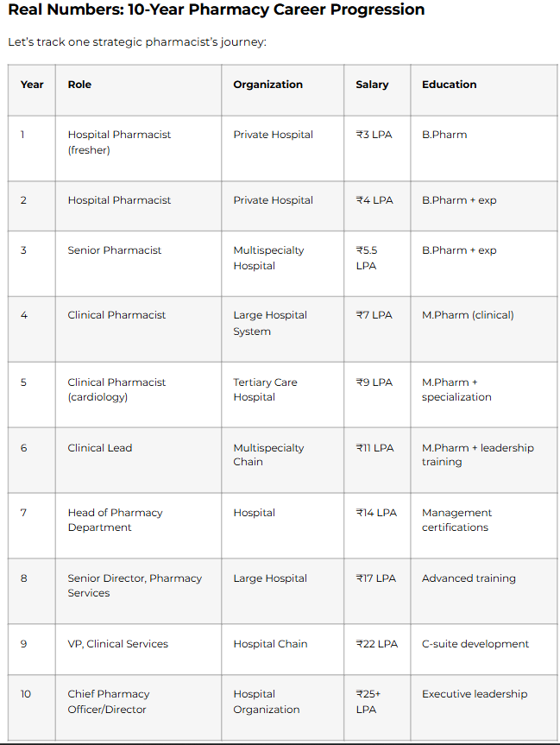Click the 'M.Pharm (clinical)' education cell
The width and height of the screenshot is (560, 745).
click(468, 315)
